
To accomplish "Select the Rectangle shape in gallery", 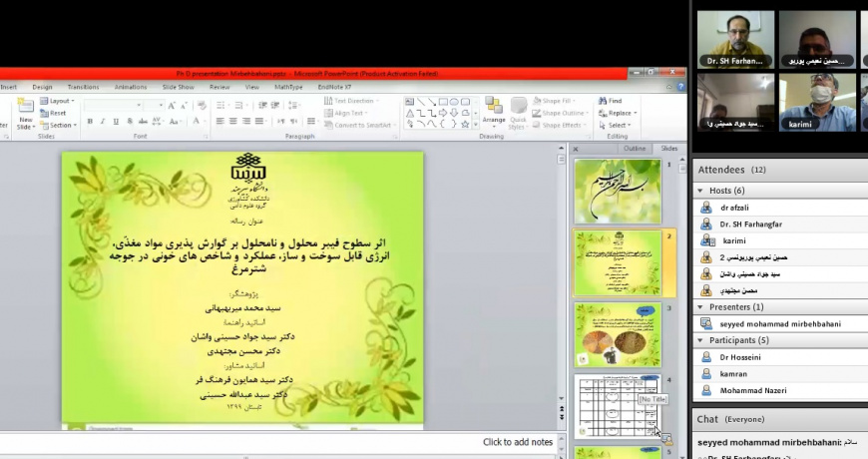I will click(x=443, y=102).
